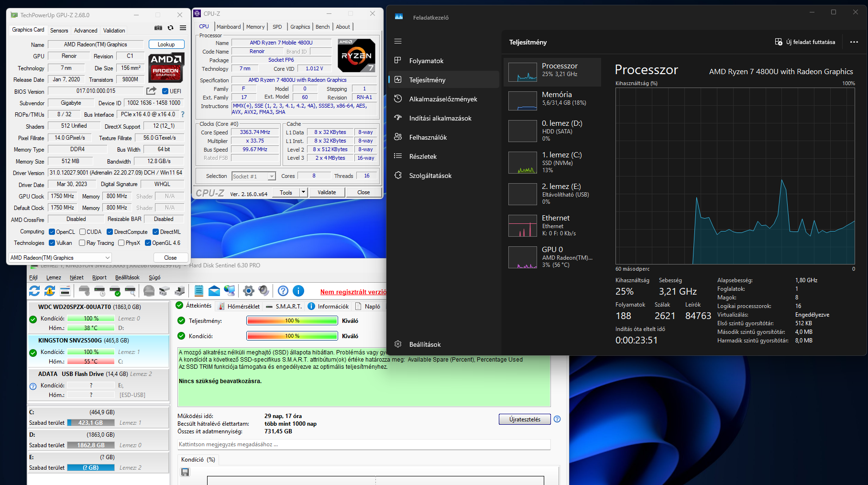The width and height of the screenshot is (868, 485).
Task: Click the refresh-with-warning icon in Hard Disk Sentinel
Action: point(50,290)
